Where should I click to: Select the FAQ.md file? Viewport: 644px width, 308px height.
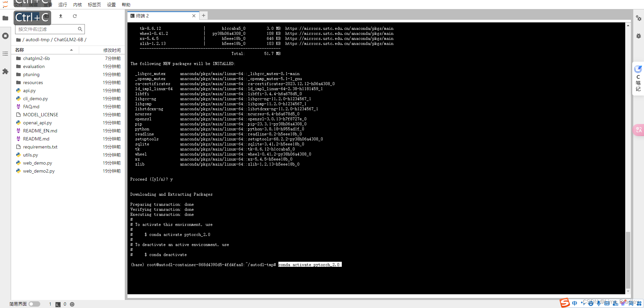point(68,107)
